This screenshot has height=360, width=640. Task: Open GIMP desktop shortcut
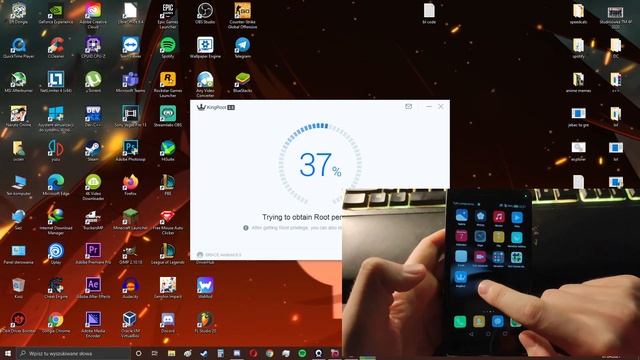click(131, 254)
